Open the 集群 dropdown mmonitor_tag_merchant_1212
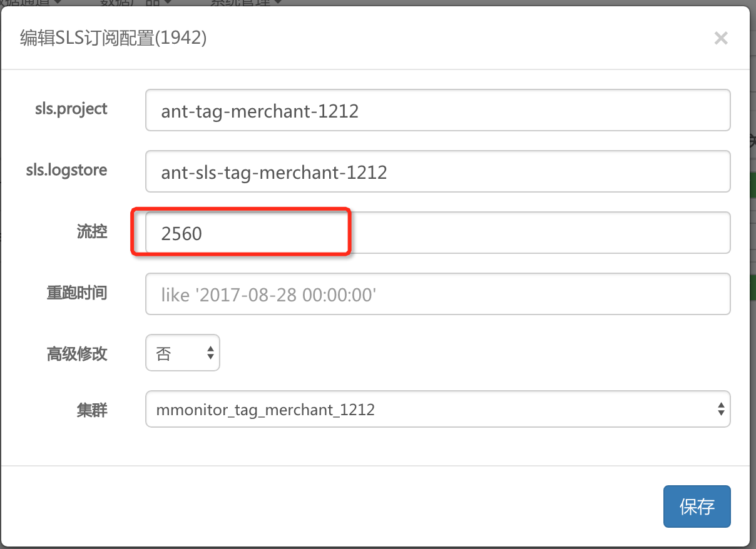The width and height of the screenshot is (756, 549). (x=437, y=409)
